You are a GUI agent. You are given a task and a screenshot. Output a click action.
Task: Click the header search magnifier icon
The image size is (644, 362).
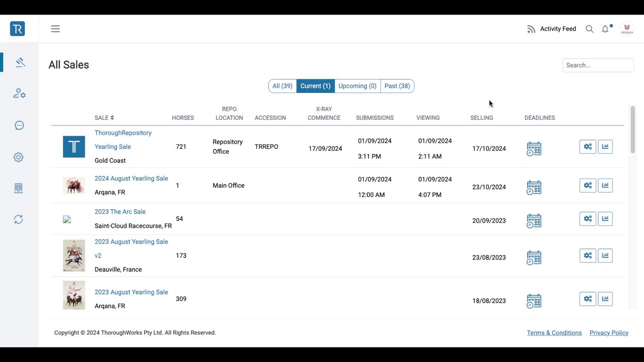pyautogui.click(x=590, y=29)
